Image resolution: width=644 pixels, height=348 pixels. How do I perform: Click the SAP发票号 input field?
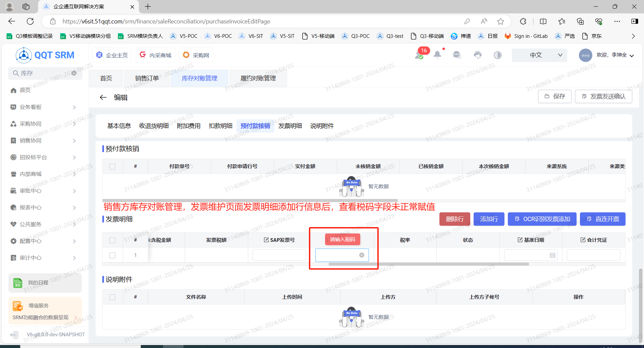tap(279, 255)
